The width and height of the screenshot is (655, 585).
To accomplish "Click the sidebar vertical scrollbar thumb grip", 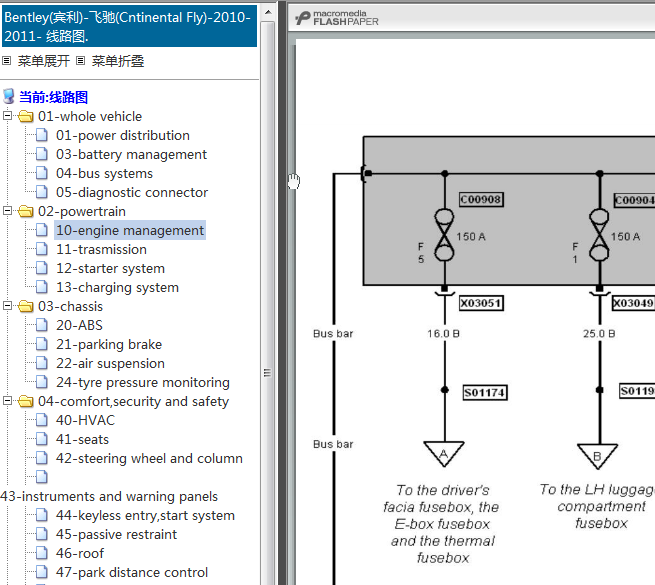I will 267,372.
